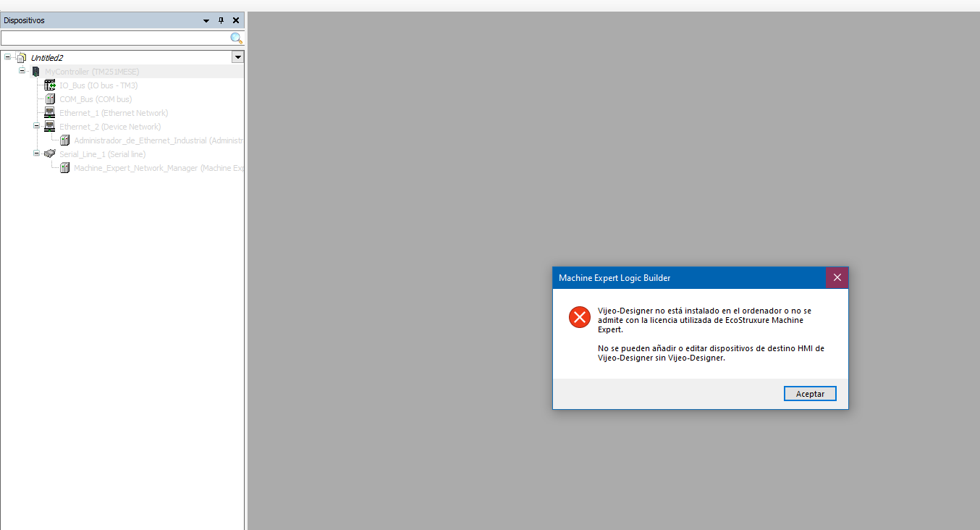Pin the Dispositivos panel with the pushpin icon
Image resolution: width=980 pixels, height=530 pixels.
(x=221, y=21)
